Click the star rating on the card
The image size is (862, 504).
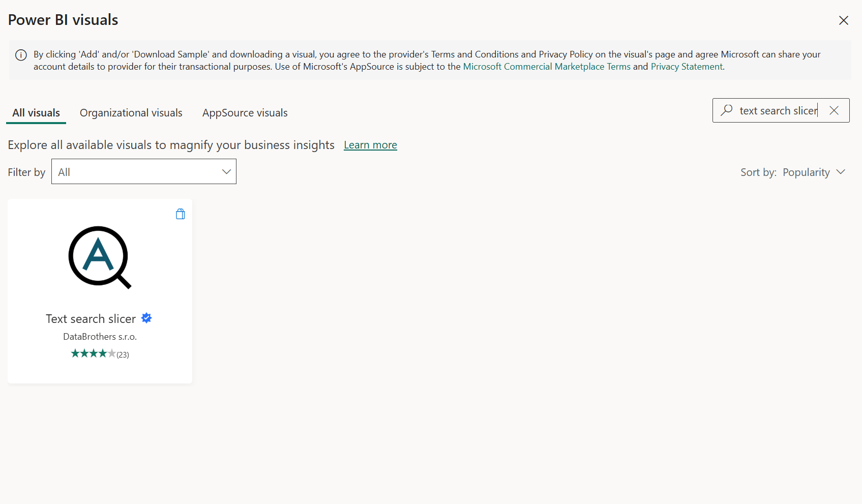(x=93, y=353)
